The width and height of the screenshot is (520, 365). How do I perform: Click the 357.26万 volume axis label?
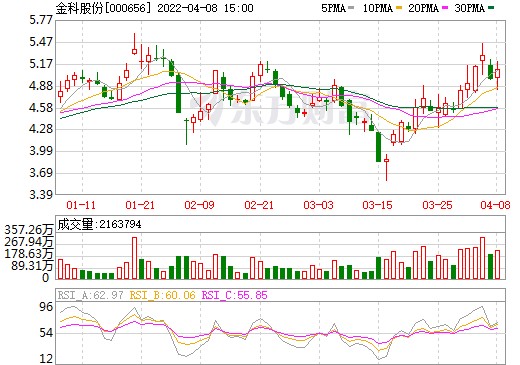(x=29, y=230)
